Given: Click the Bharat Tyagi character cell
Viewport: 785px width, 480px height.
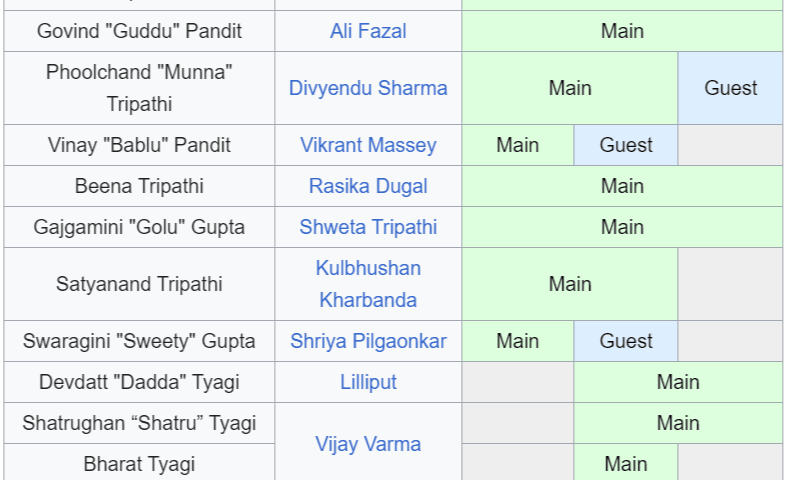Looking at the screenshot, I should click(x=139, y=464).
